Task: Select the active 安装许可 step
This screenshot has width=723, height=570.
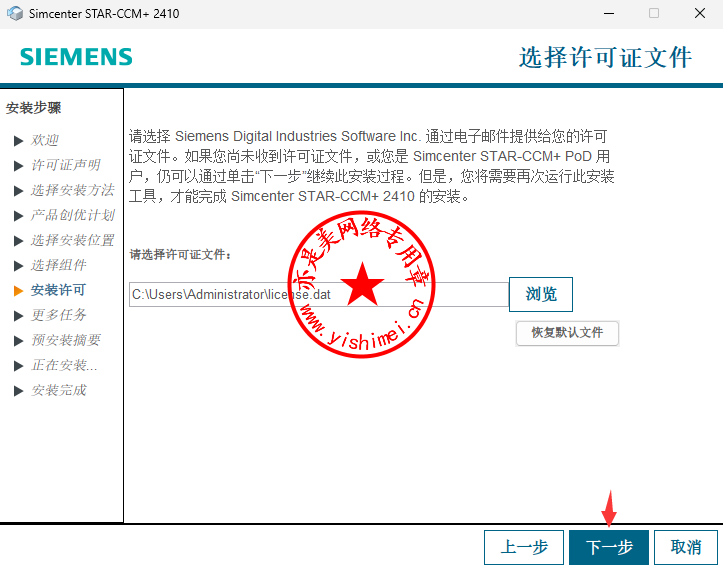Action: 59,290
